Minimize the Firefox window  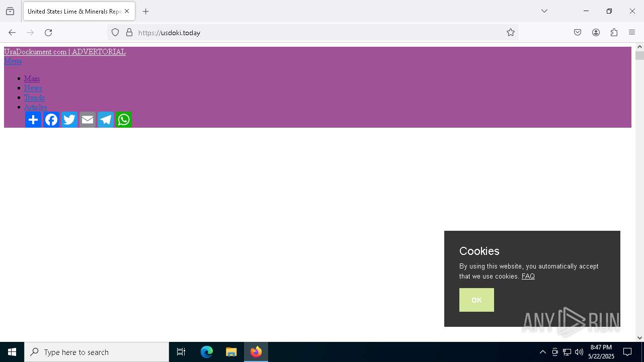click(586, 11)
